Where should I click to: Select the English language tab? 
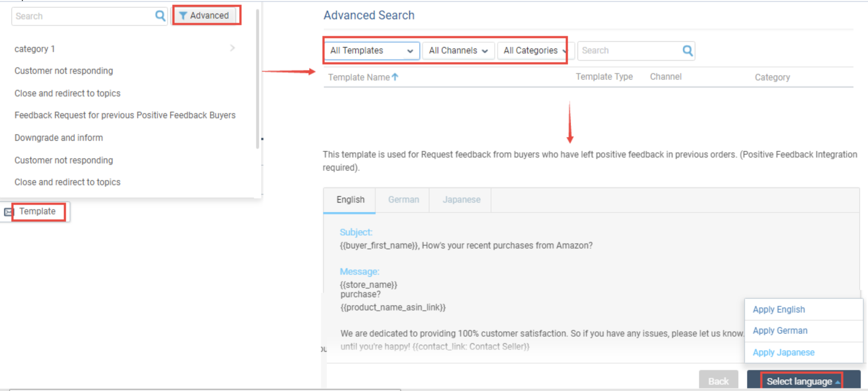[350, 199]
